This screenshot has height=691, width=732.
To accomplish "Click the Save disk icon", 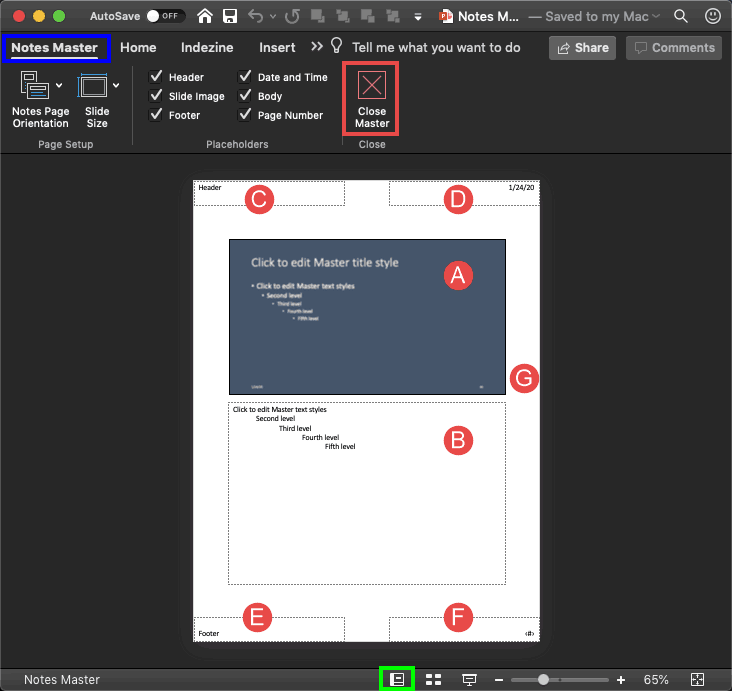I will point(230,16).
